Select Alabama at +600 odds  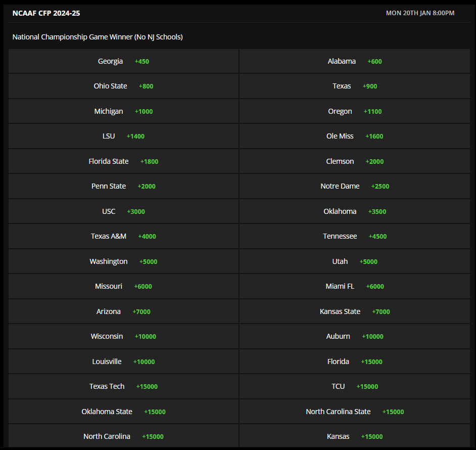click(x=355, y=61)
